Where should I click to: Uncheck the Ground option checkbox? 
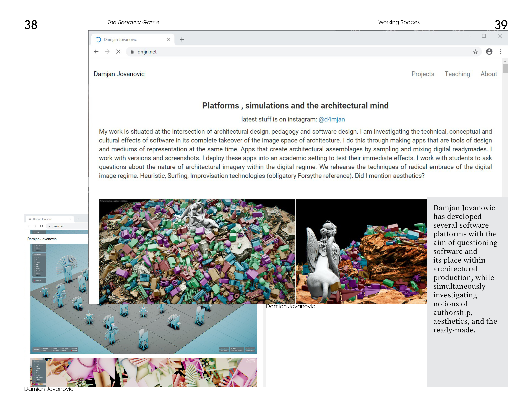pyautogui.click(x=71, y=351)
